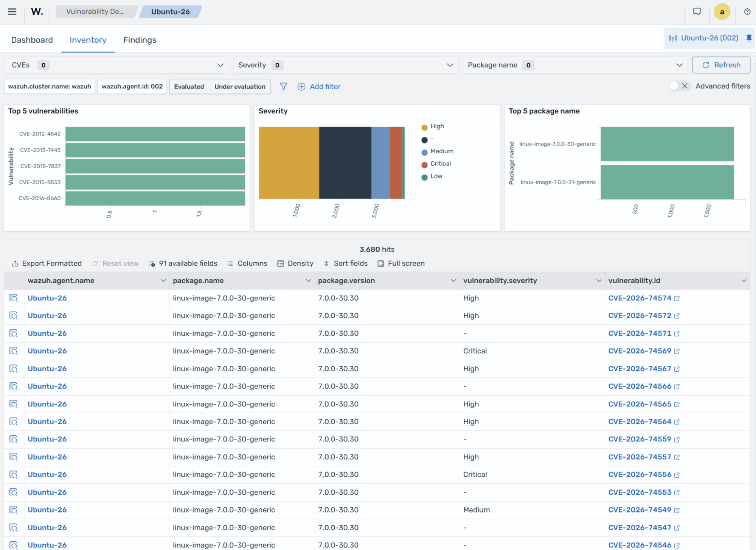Unpin the Ubuntu-26 (002) agent
The height and width of the screenshot is (550, 756).
tap(749, 38)
